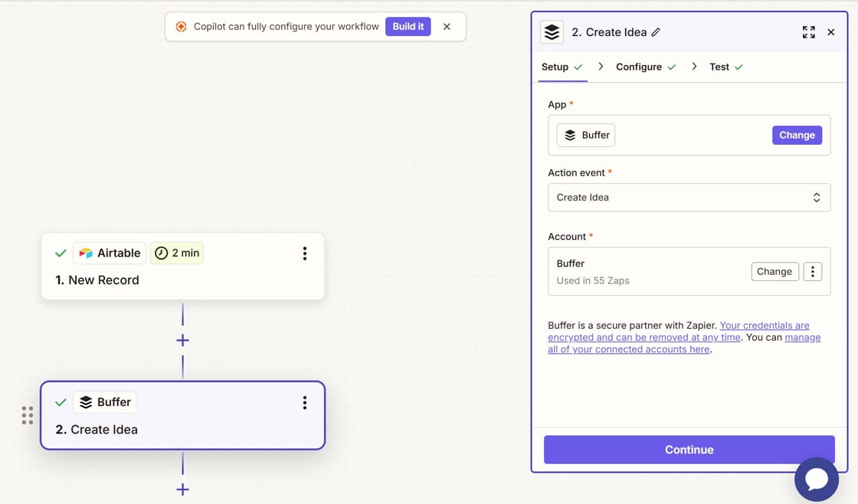Grab the drag handle beside the Buffer step
Image resolution: width=858 pixels, height=504 pixels.
[x=28, y=415]
